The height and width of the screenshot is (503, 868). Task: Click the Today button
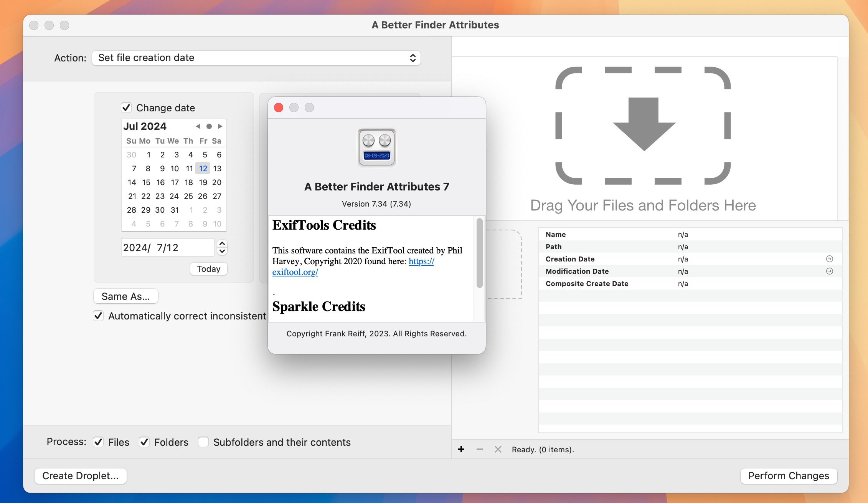click(x=208, y=268)
